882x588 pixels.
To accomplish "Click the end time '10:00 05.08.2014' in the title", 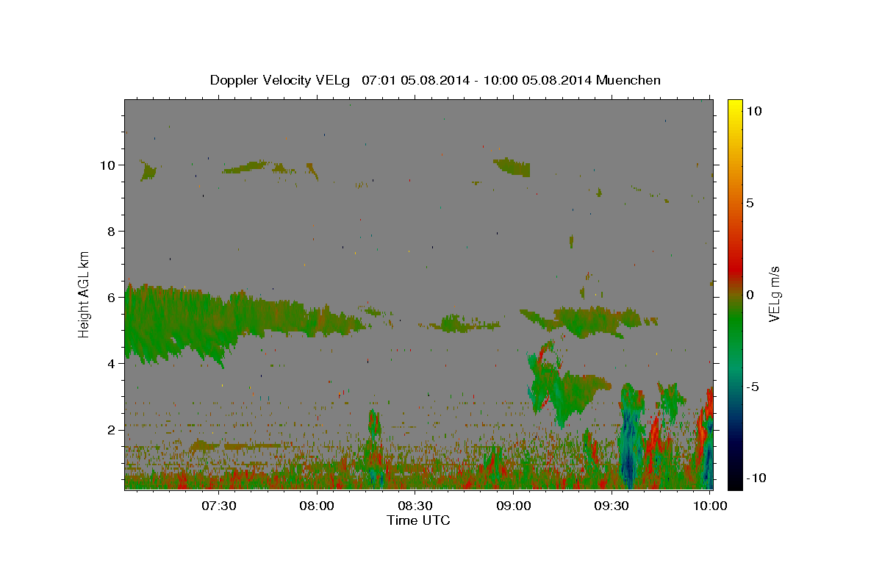I will pyautogui.click(x=537, y=80).
